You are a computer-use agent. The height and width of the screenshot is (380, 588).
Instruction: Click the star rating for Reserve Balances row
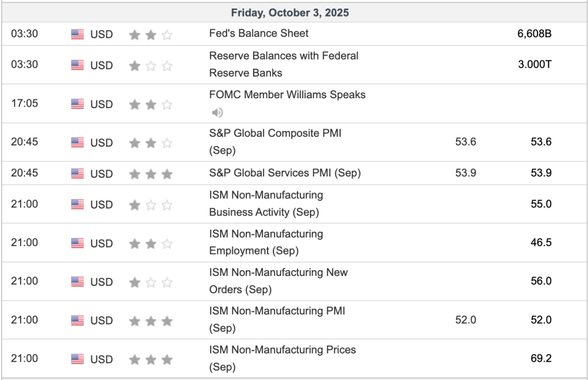coord(150,66)
